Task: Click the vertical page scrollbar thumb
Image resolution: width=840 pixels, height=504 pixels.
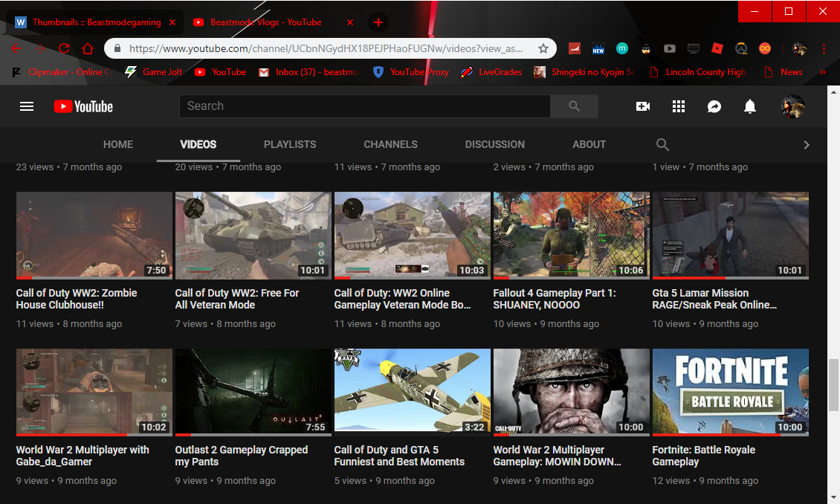Action: 833,384
